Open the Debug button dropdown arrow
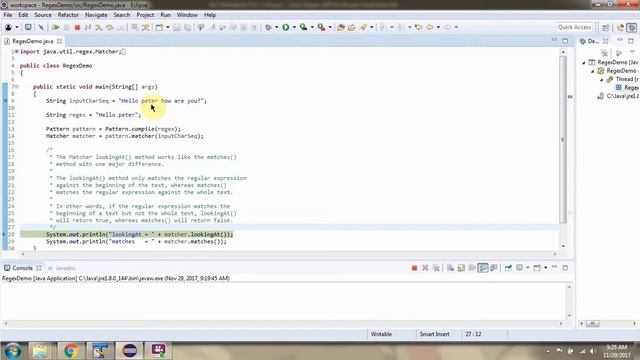 [276, 27]
